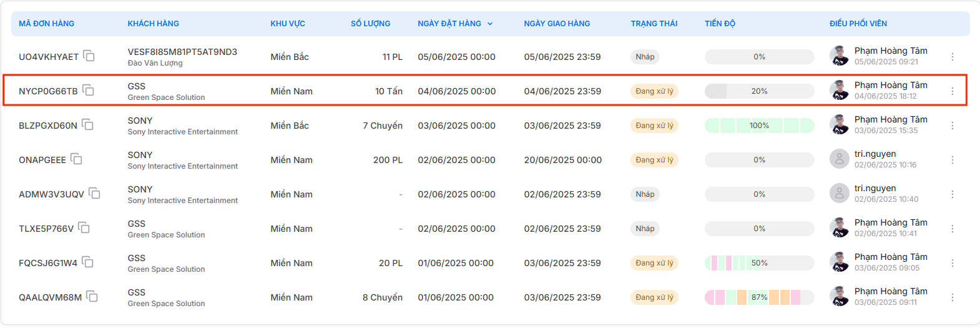Click the 87% progress bar

(x=759, y=297)
